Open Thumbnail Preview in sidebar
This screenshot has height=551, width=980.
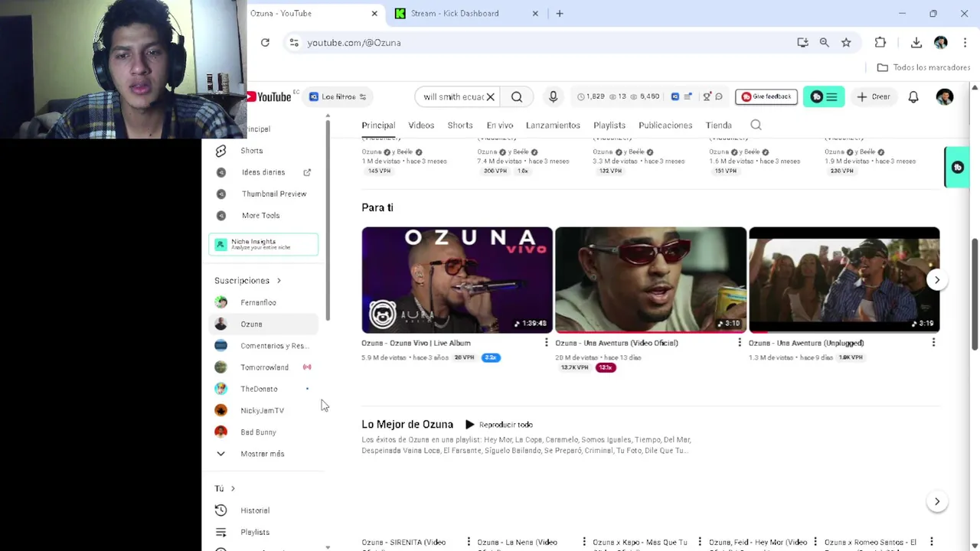point(263,194)
